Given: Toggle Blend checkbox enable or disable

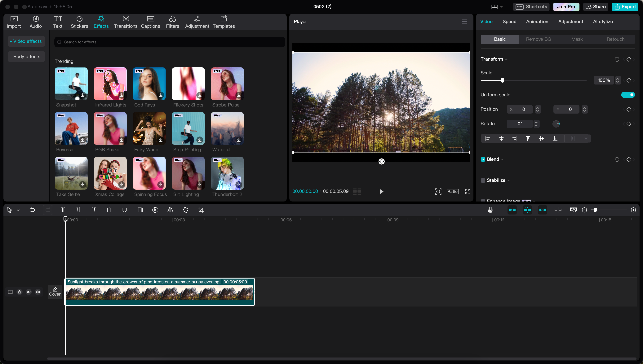Looking at the screenshot, I should coord(483,159).
